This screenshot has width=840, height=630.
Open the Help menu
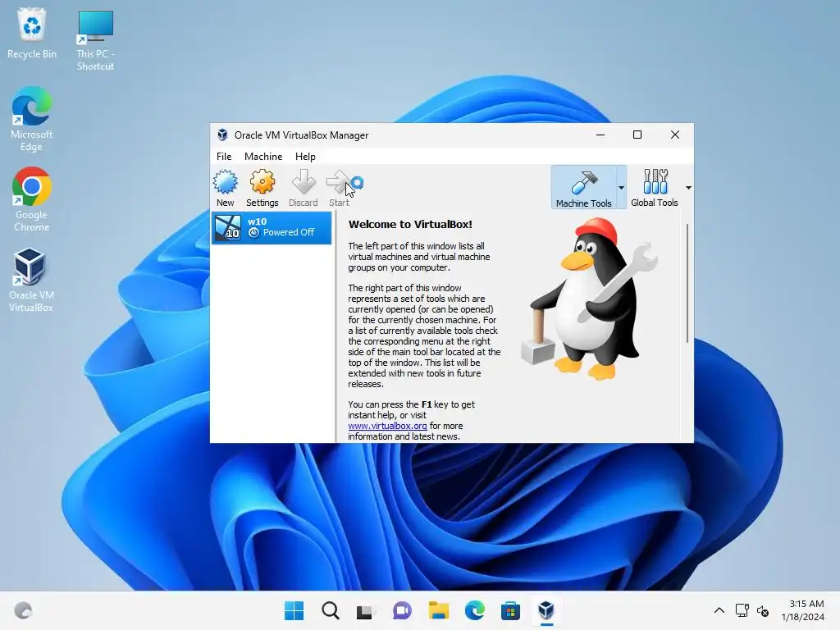tap(305, 157)
